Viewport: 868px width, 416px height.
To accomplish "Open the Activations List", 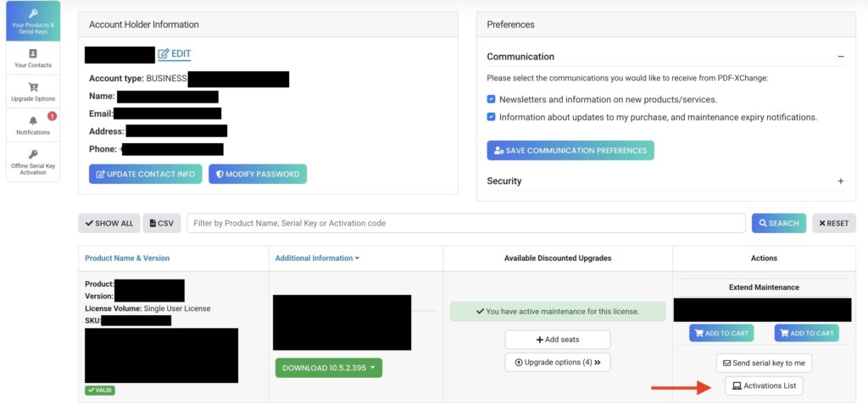I will [x=764, y=385].
